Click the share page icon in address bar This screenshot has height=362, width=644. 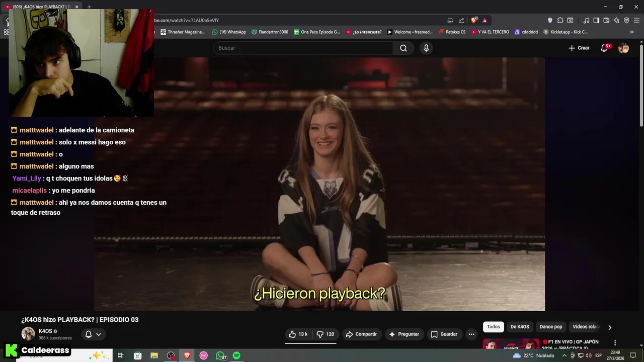pyautogui.click(x=461, y=20)
